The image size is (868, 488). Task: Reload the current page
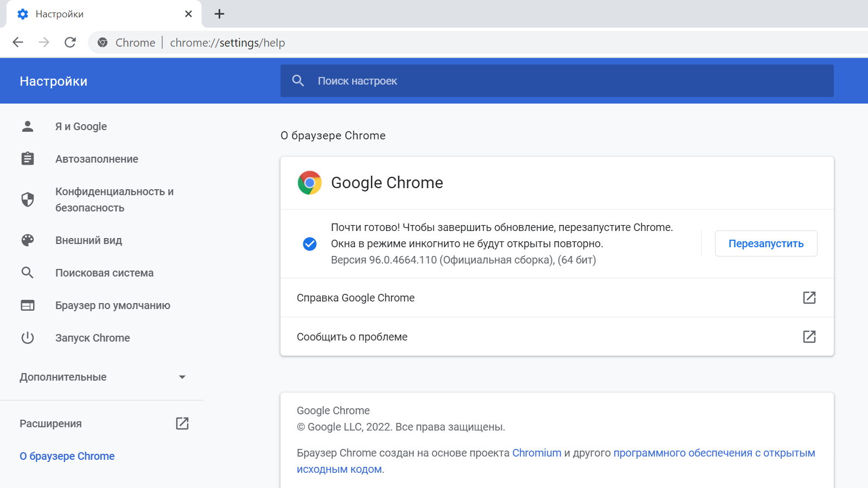[70, 42]
